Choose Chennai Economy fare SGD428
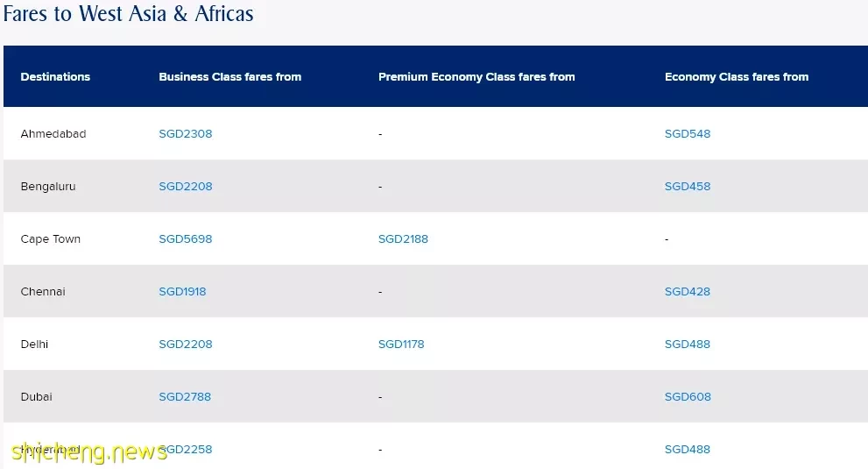Screen dimensions: 868x469 (688, 292)
